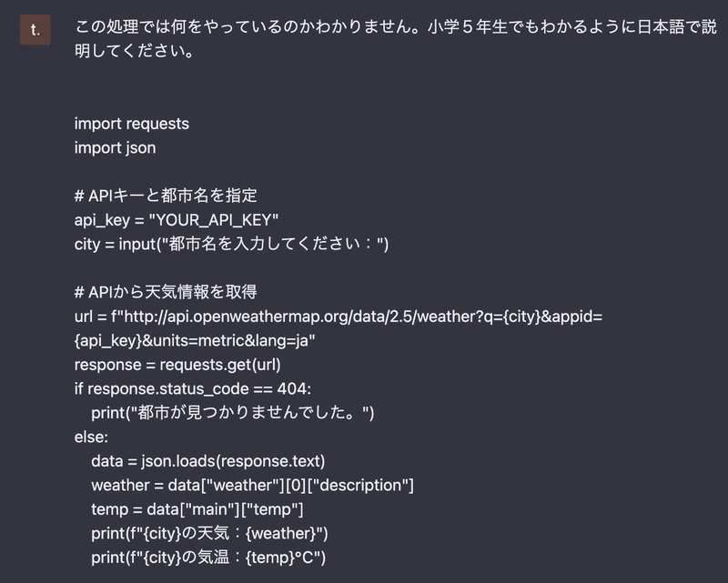Click the "if response.status_code == 404:" line
The image size is (728, 583).
pyautogui.click(x=193, y=388)
